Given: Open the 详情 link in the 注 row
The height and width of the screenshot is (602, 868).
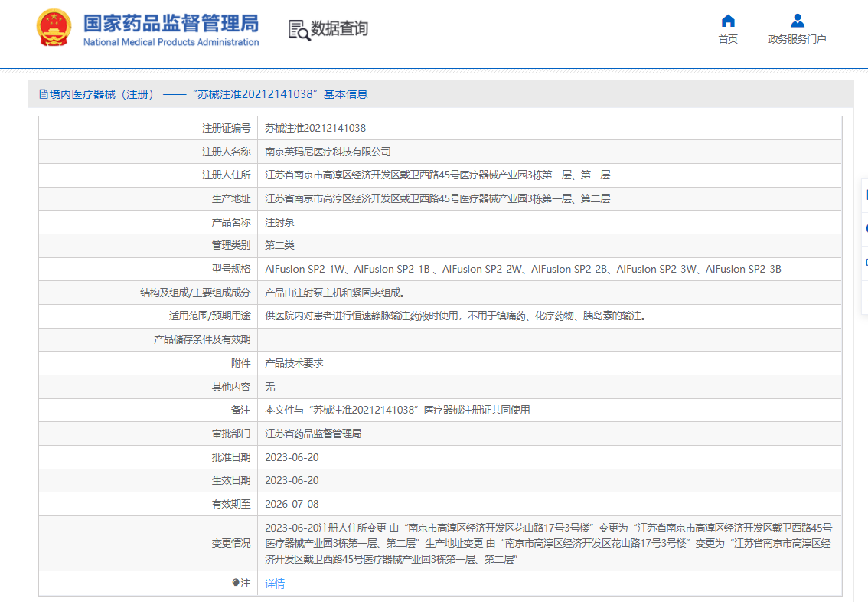Looking at the screenshot, I should point(274,584).
